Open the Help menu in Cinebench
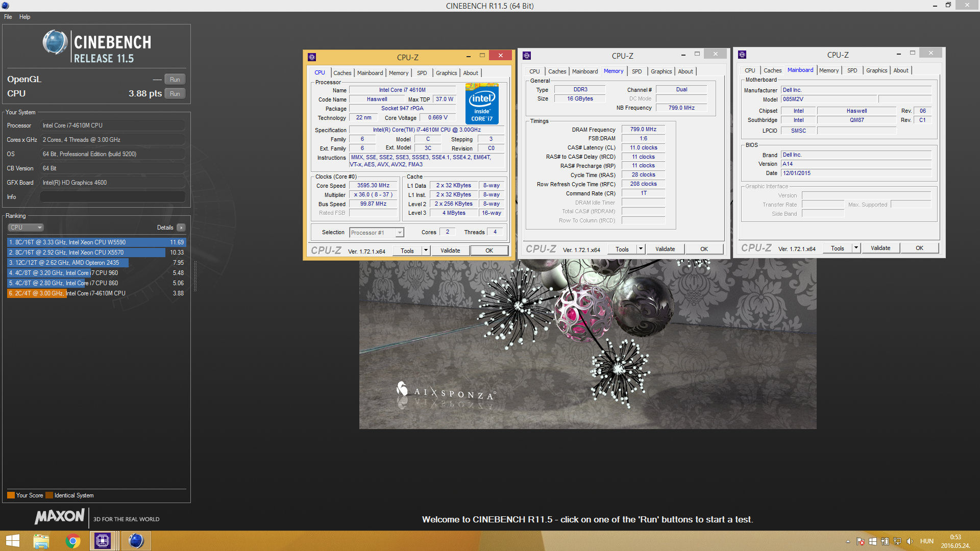 click(24, 17)
